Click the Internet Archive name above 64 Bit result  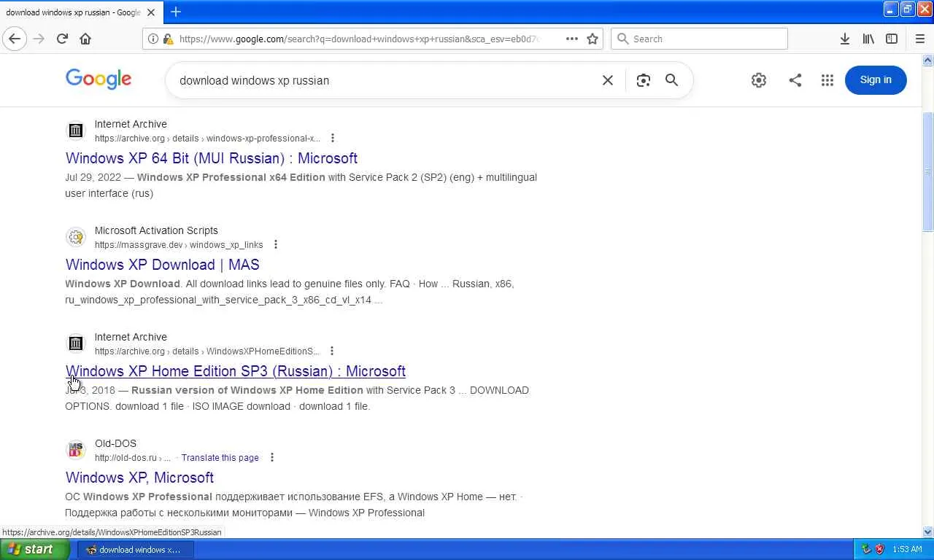click(131, 124)
